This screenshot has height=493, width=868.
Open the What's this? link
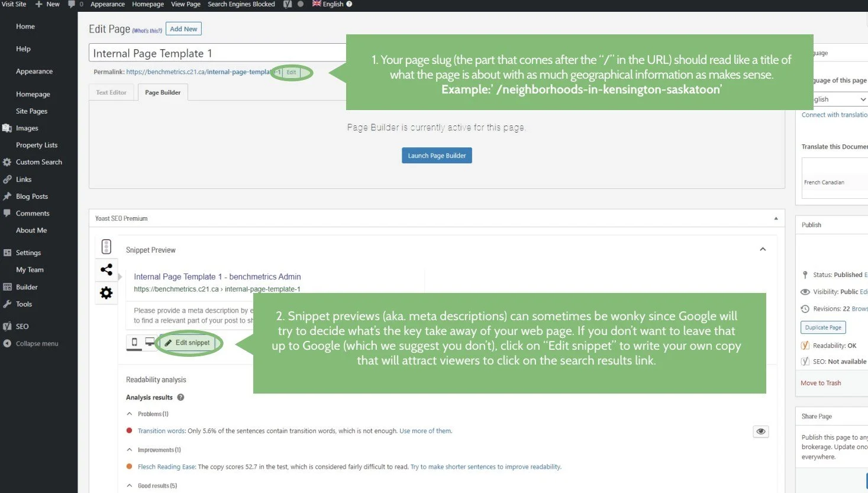[147, 31]
